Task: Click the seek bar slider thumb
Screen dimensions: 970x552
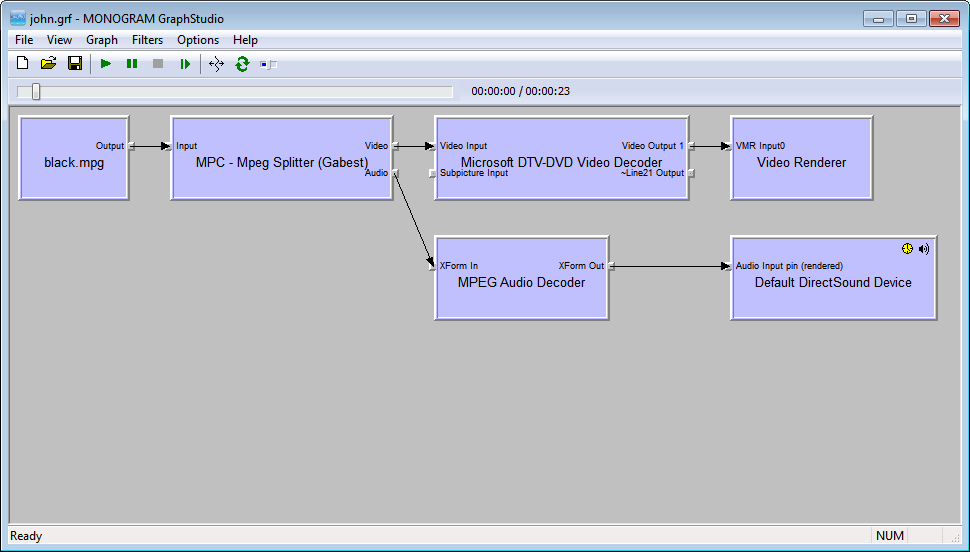Action: 36,92
